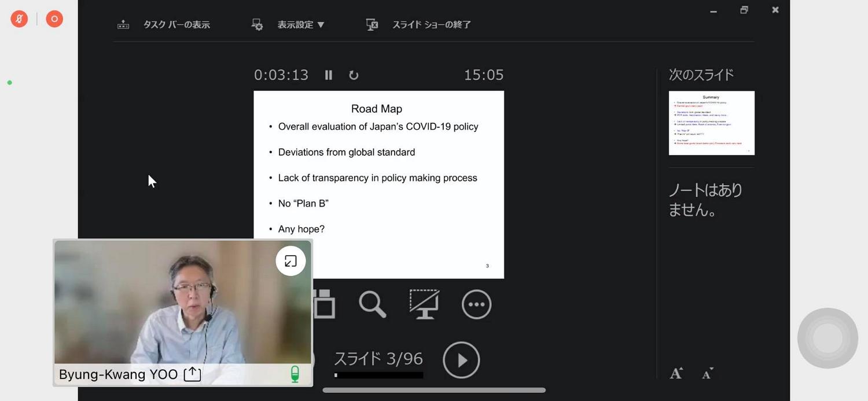Black out the slide show screen
The image size is (868, 401).
[424, 304]
